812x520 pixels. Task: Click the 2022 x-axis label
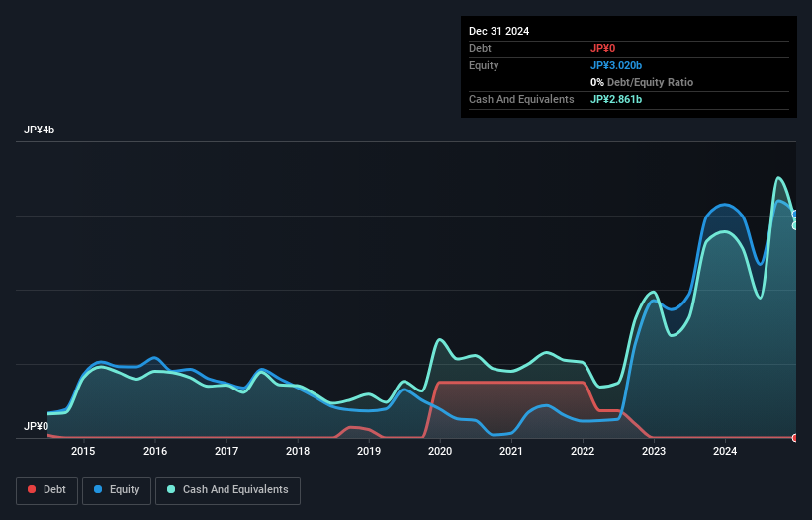583,451
